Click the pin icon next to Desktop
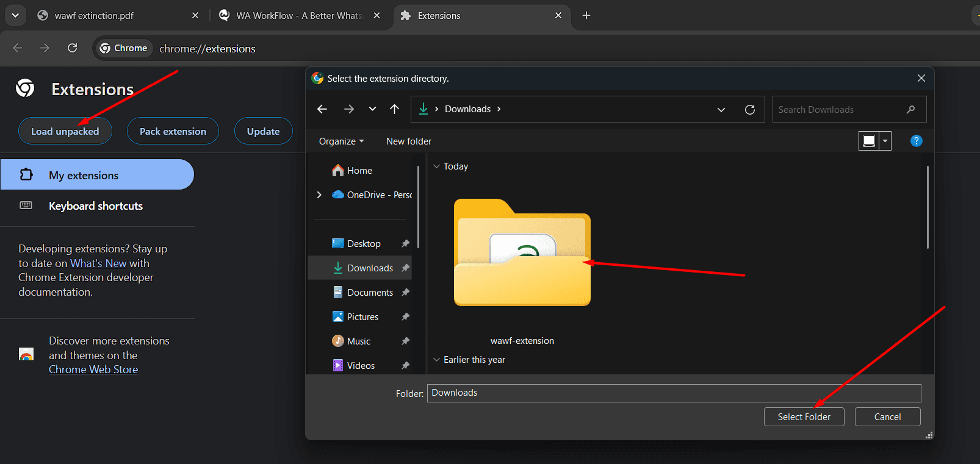 (x=405, y=243)
